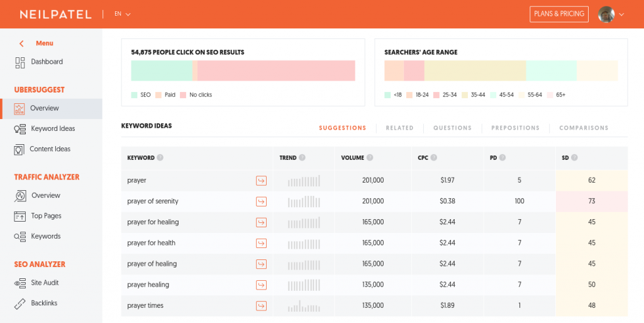Viewport: 644px width, 323px height.
Task: Click SD value 73 cell
Action: coord(591,201)
